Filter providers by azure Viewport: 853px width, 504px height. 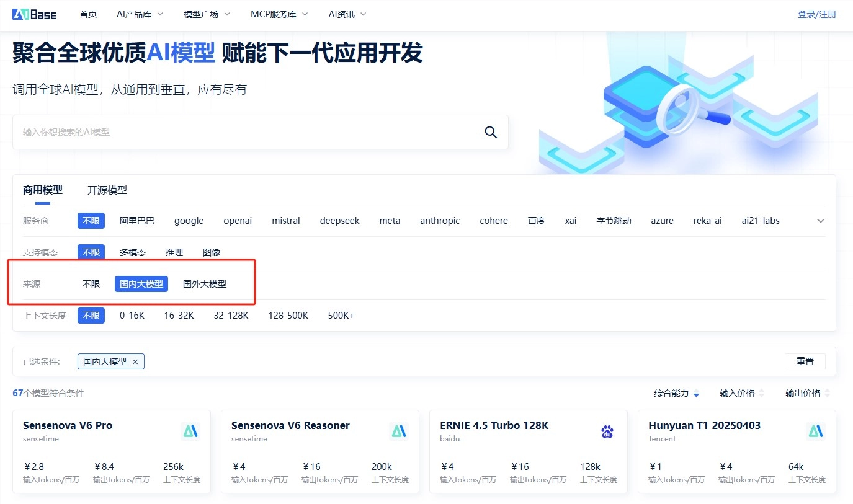[x=663, y=221]
